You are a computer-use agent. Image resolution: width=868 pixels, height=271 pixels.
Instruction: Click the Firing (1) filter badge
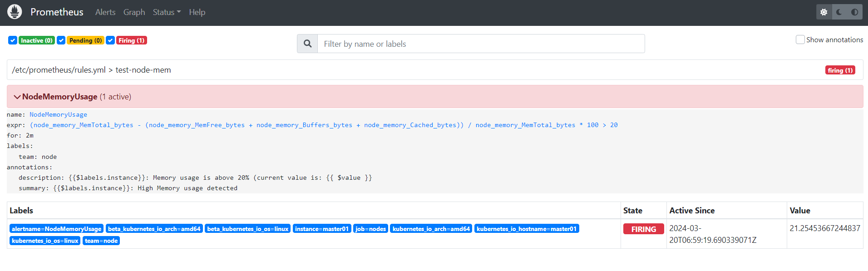[132, 40]
